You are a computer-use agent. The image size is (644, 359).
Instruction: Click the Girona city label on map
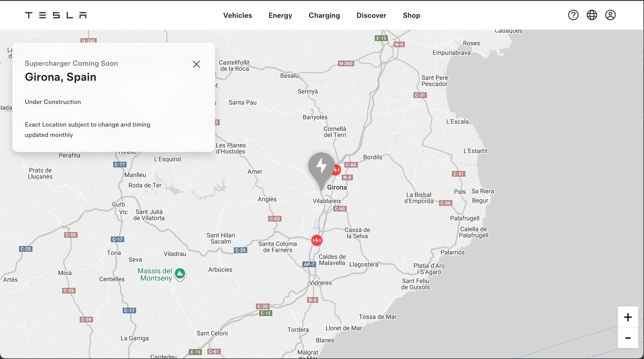coord(337,188)
